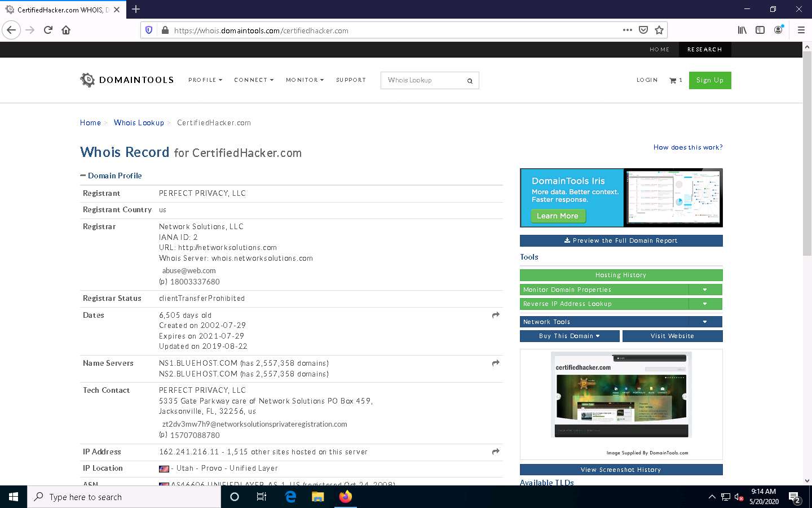The image size is (812, 508).
Task: Go back with the browser back arrow
Action: tap(11, 30)
